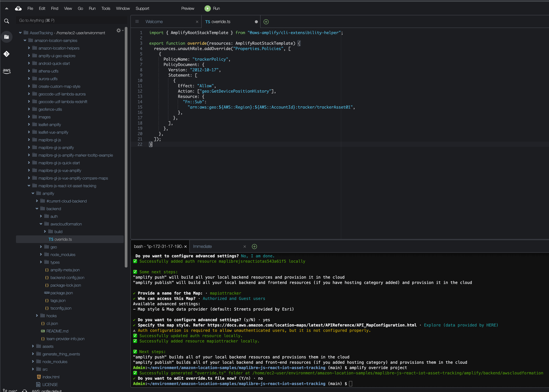The height and width of the screenshot is (392, 549).
Task: Collapse the menu bar with up arrow
Action: coord(6,8)
